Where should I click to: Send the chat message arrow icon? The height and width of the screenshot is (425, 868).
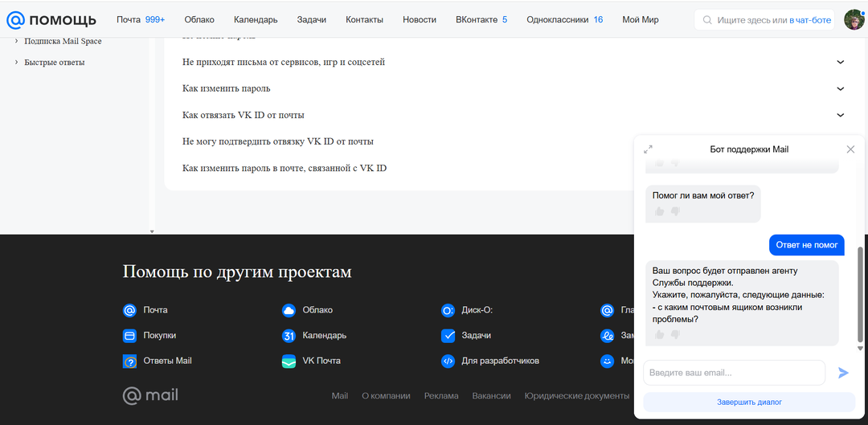[843, 373]
